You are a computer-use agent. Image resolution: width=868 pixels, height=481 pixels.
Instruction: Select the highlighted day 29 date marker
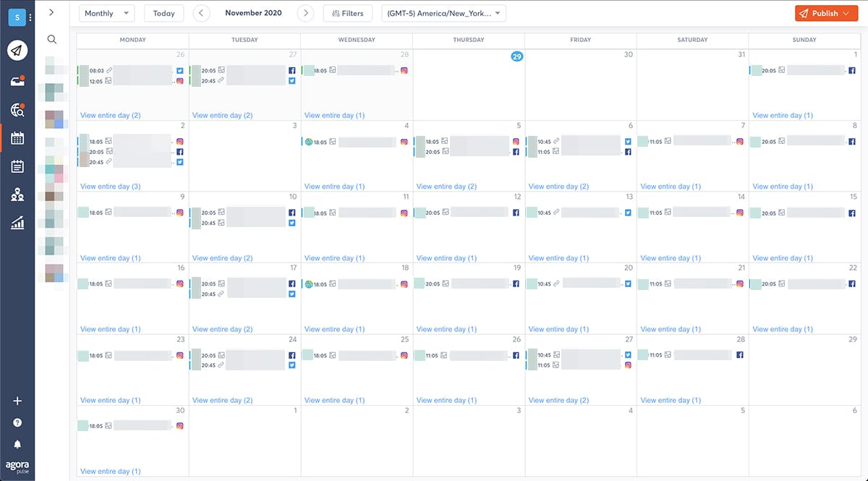517,56
